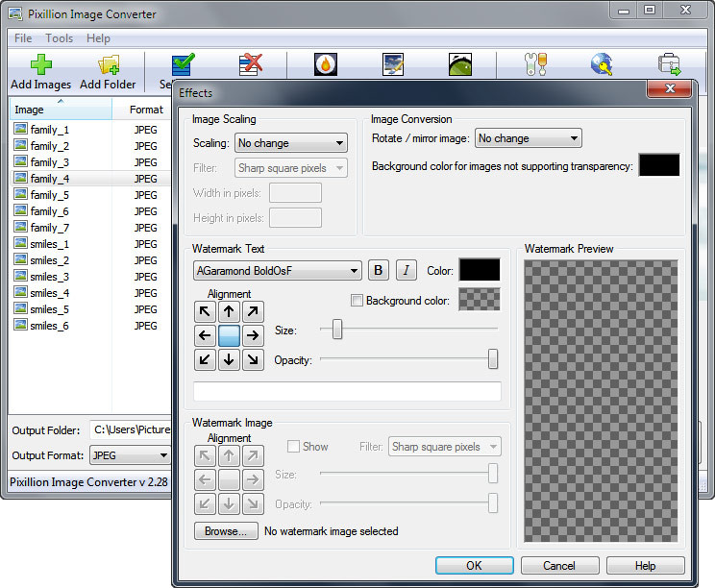Open the Image Scaling Filter dropdown

tap(291, 168)
